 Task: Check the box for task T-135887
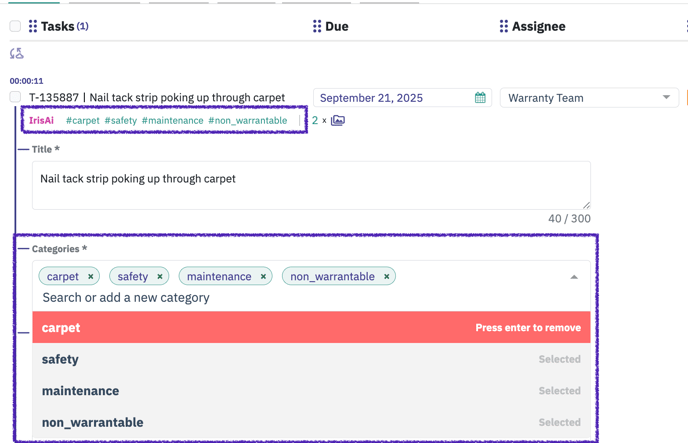[x=15, y=96]
